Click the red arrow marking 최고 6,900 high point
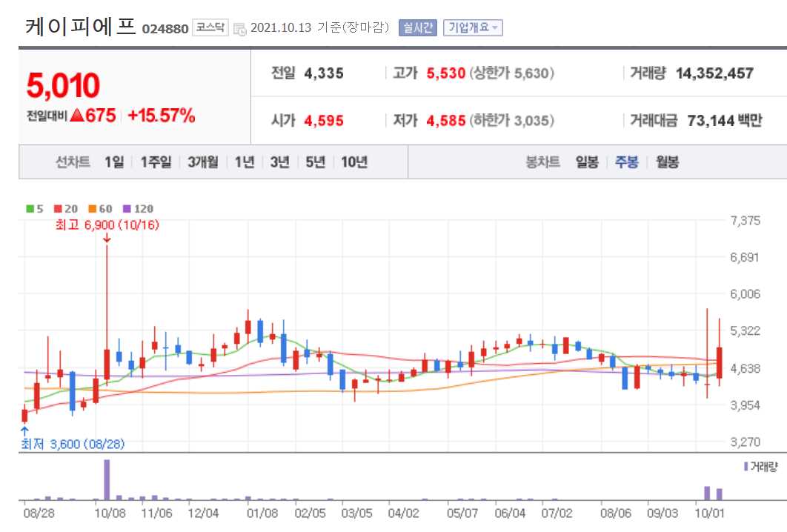Viewport: 787px width, 532px height. (108, 239)
